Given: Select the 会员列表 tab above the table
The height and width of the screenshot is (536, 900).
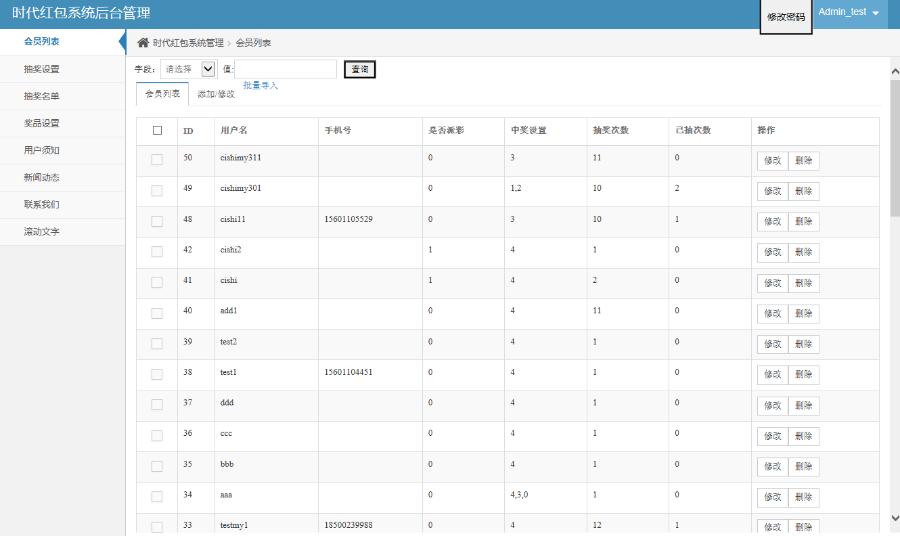Looking at the screenshot, I should pyautogui.click(x=162, y=94).
